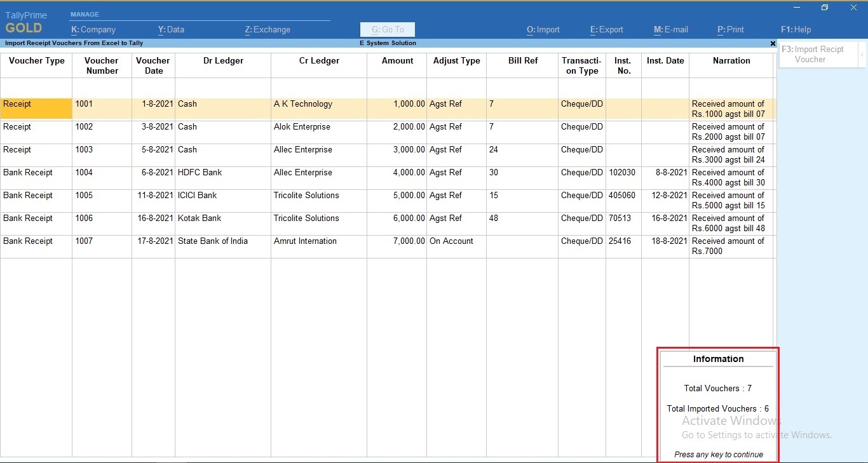868x463 pixels.
Task: Click the Amount column header
Action: pos(397,60)
